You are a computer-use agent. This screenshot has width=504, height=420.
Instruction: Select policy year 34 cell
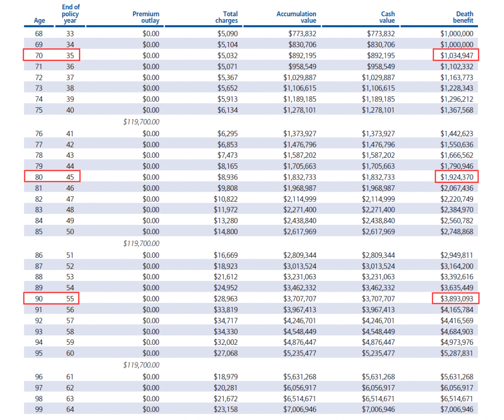click(70, 44)
